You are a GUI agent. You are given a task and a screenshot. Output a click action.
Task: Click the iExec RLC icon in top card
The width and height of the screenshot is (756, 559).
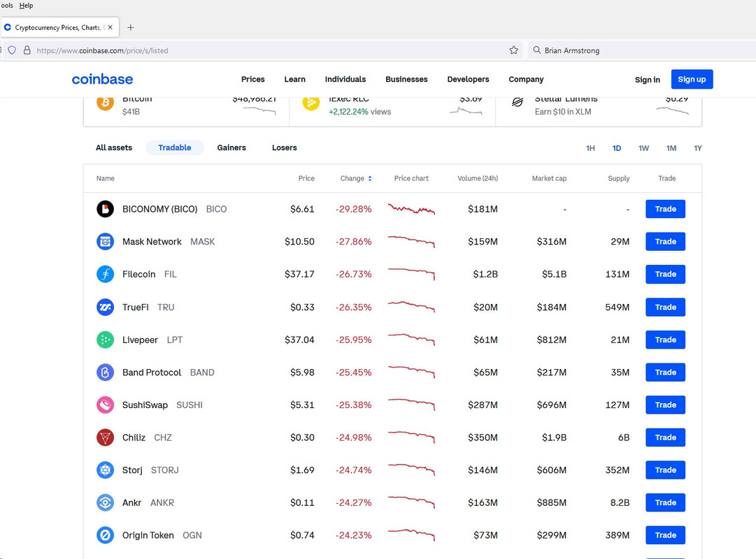[x=311, y=103]
